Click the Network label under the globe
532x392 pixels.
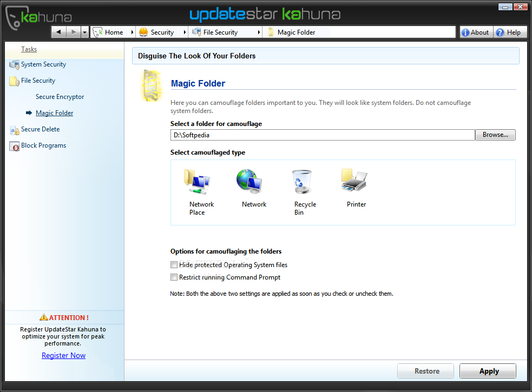254,204
